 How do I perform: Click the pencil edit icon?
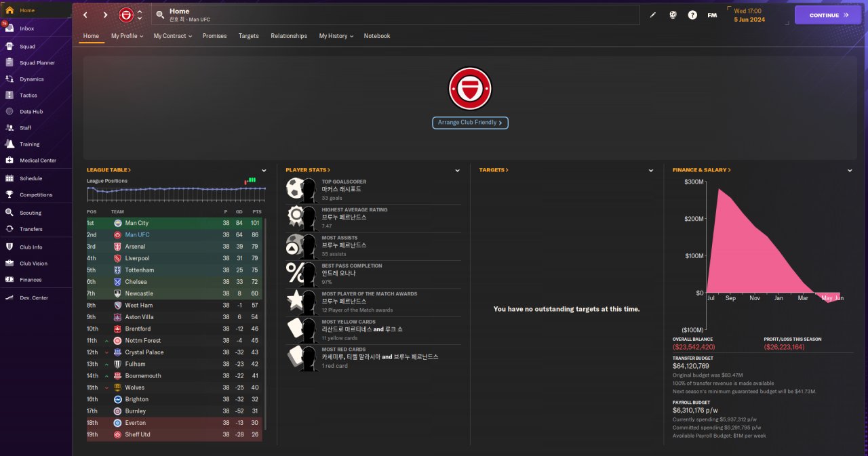653,15
